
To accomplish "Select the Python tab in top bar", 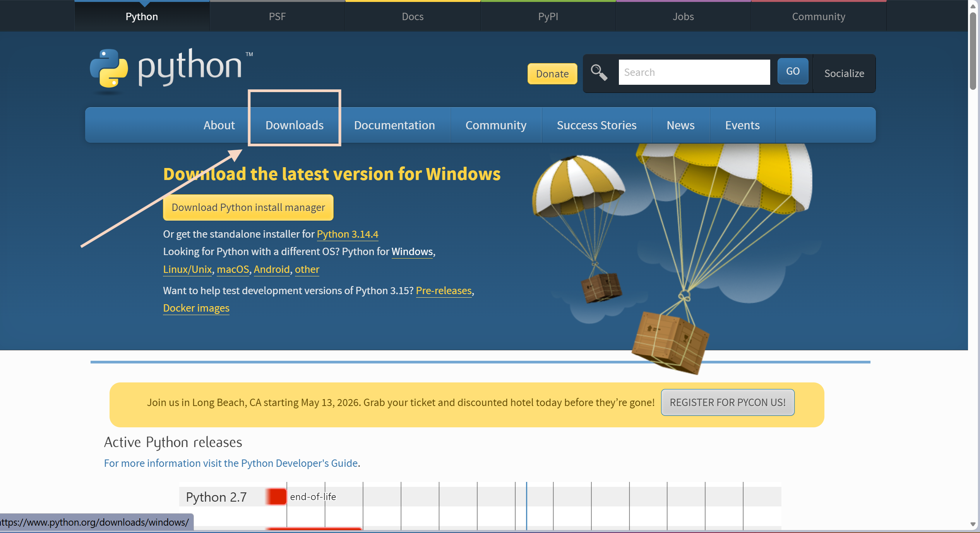I will 142,17.
